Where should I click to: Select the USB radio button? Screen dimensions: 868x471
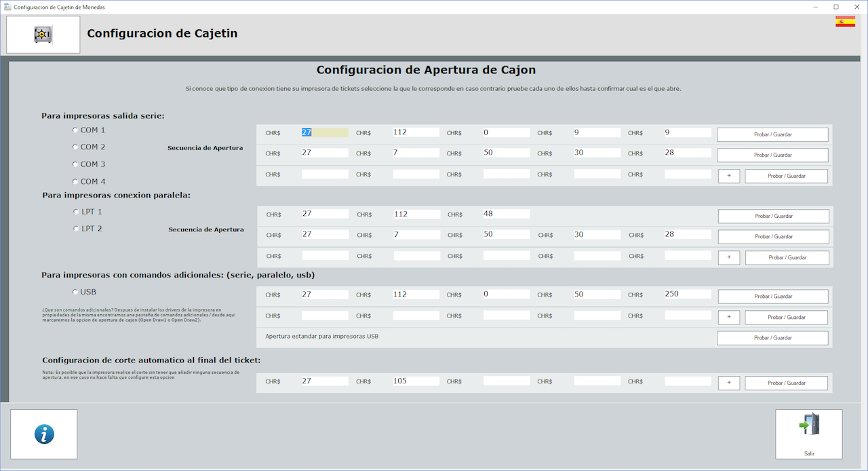point(75,292)
